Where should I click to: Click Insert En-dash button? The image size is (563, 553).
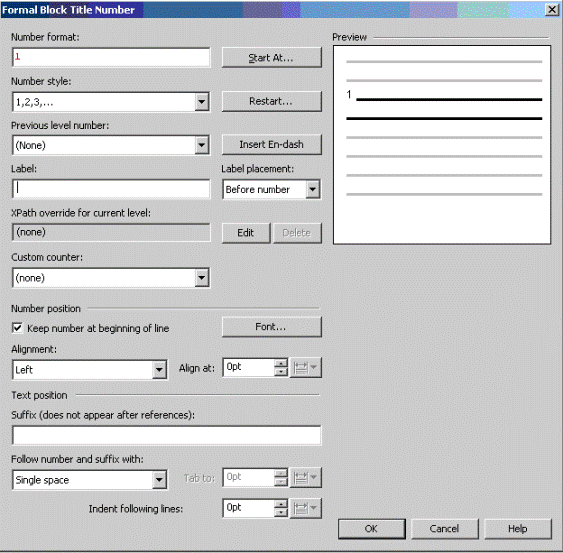tap(271, 144)
